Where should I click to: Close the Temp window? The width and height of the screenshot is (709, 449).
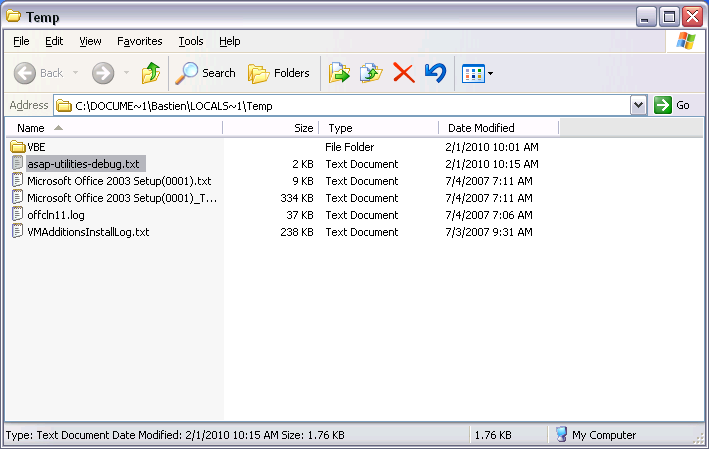[692, 17]
